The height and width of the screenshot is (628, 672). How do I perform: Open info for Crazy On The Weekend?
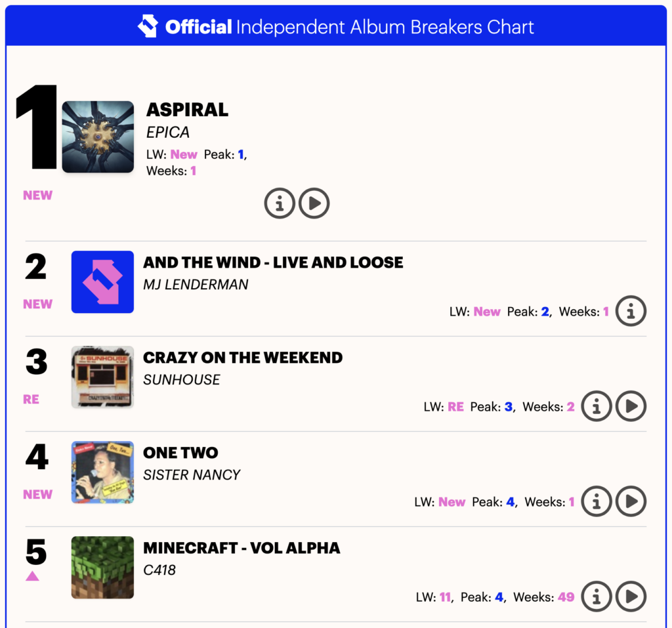(x=597, y=407)
